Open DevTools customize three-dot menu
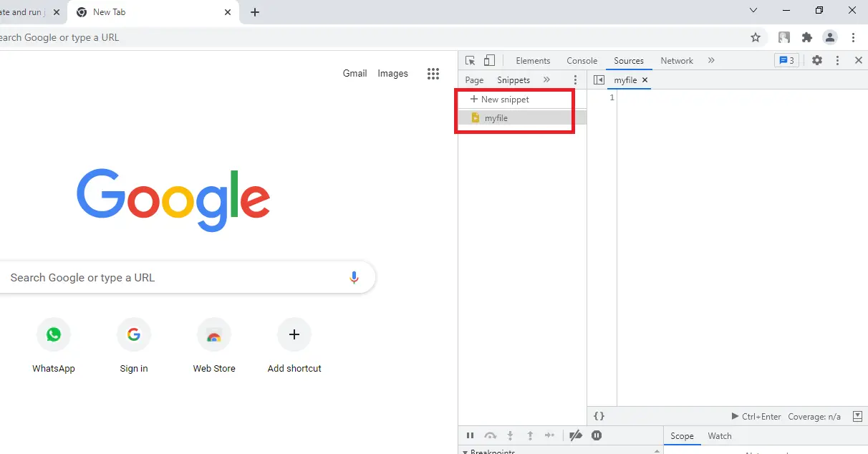 (x=837, y=61)
